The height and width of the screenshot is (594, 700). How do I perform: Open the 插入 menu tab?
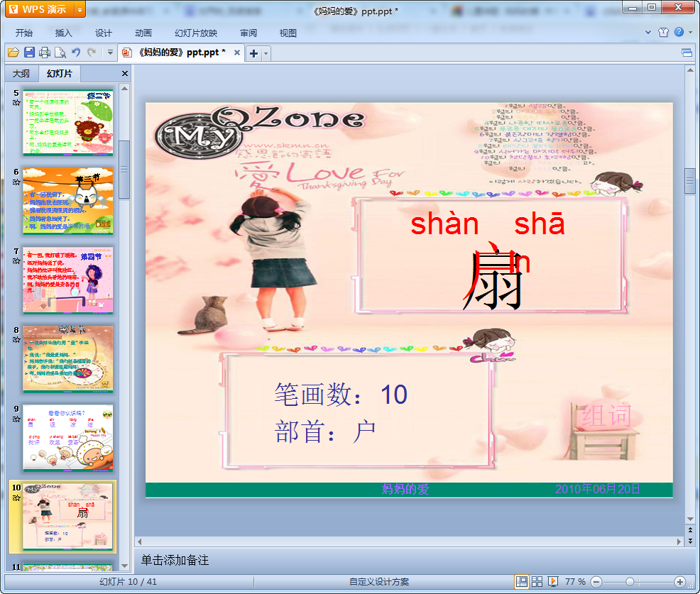(63, 33)
